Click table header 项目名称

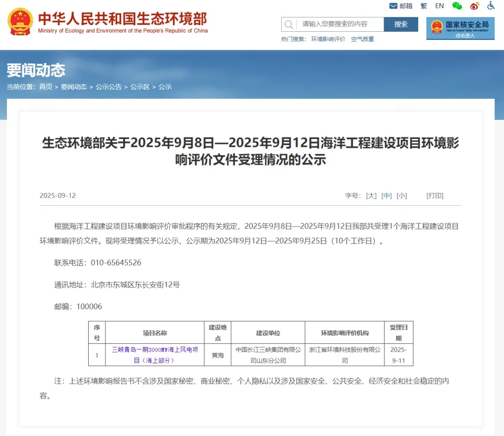[154, 333]
